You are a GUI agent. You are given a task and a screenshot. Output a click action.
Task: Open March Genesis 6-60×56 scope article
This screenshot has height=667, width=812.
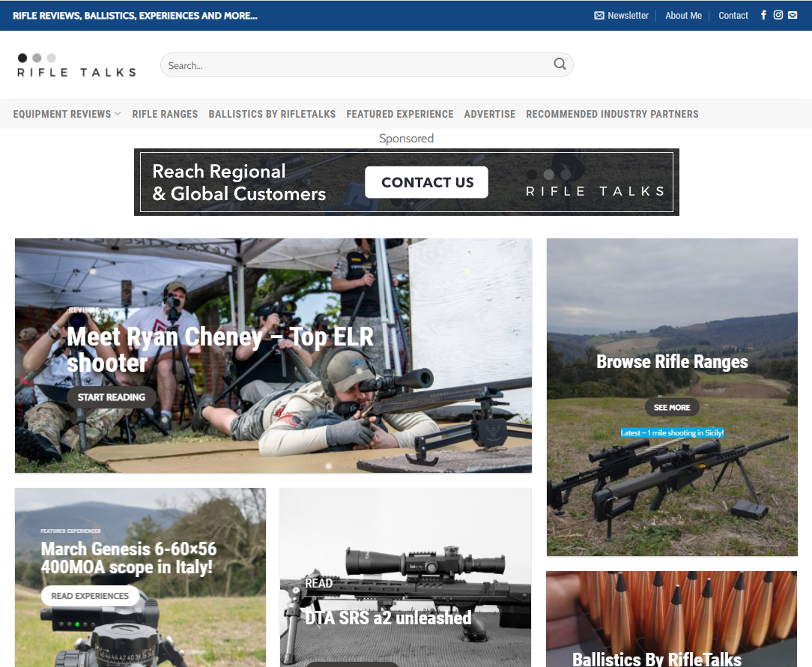point(128,558)
